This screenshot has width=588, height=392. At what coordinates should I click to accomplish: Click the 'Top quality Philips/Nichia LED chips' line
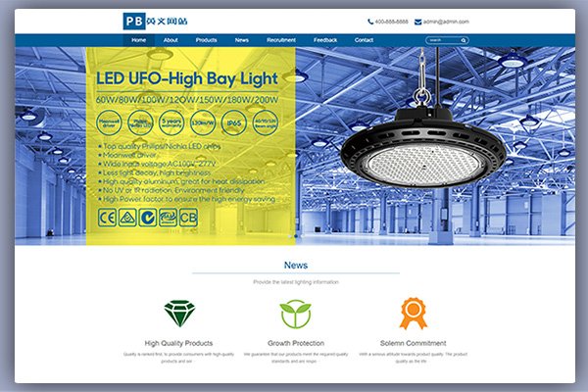point(160,146)
